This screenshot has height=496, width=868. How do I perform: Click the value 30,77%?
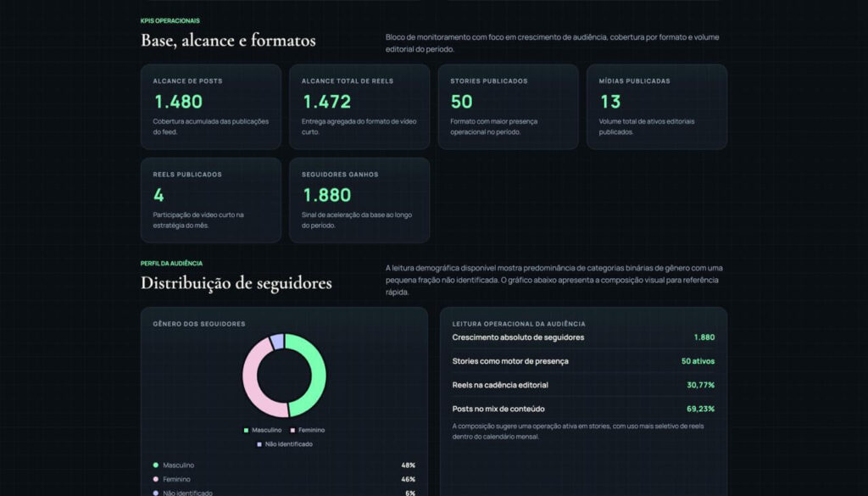point(701,385)
